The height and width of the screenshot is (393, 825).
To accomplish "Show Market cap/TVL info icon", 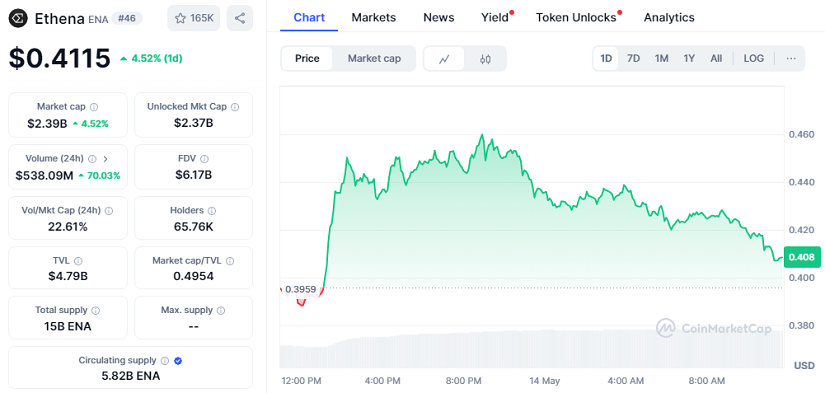I will 230,260.
